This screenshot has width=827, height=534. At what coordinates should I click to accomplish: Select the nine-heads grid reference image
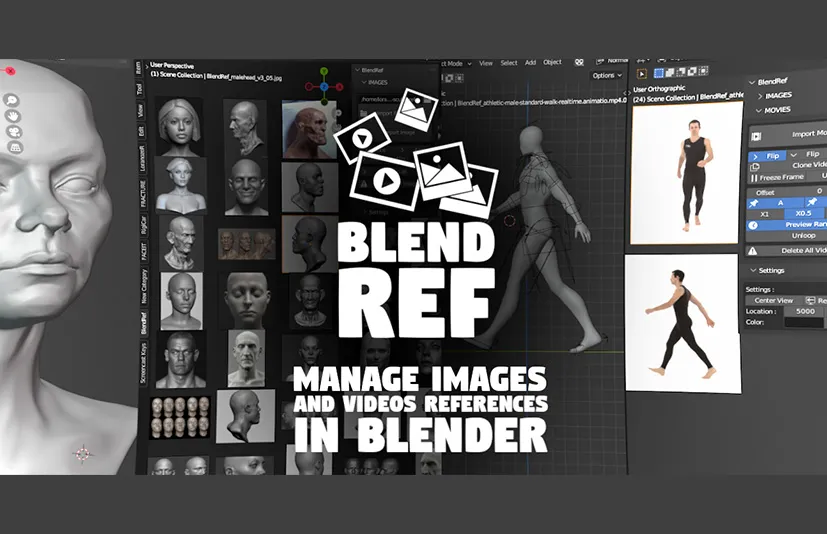pos(180,418)
